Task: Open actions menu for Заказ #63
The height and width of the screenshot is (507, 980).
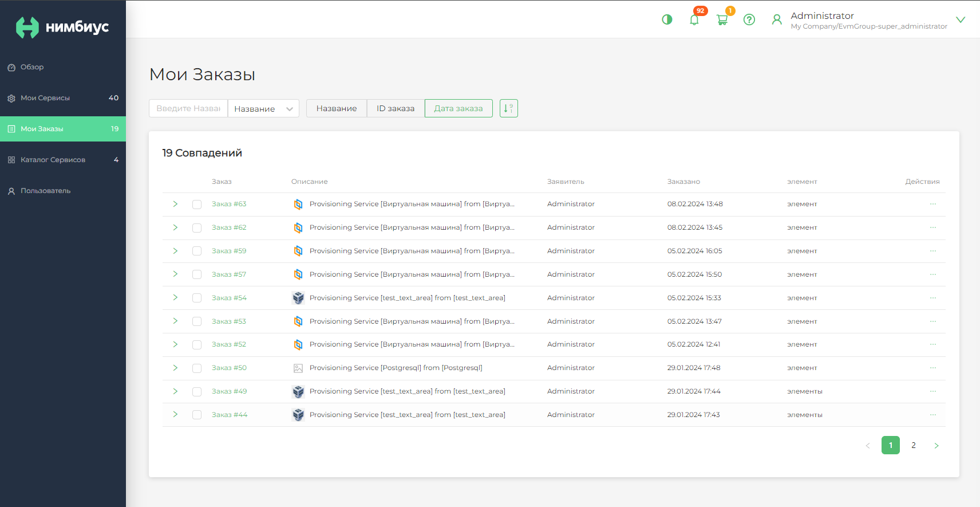Action: pyautogui.click(x=933, y=204)
